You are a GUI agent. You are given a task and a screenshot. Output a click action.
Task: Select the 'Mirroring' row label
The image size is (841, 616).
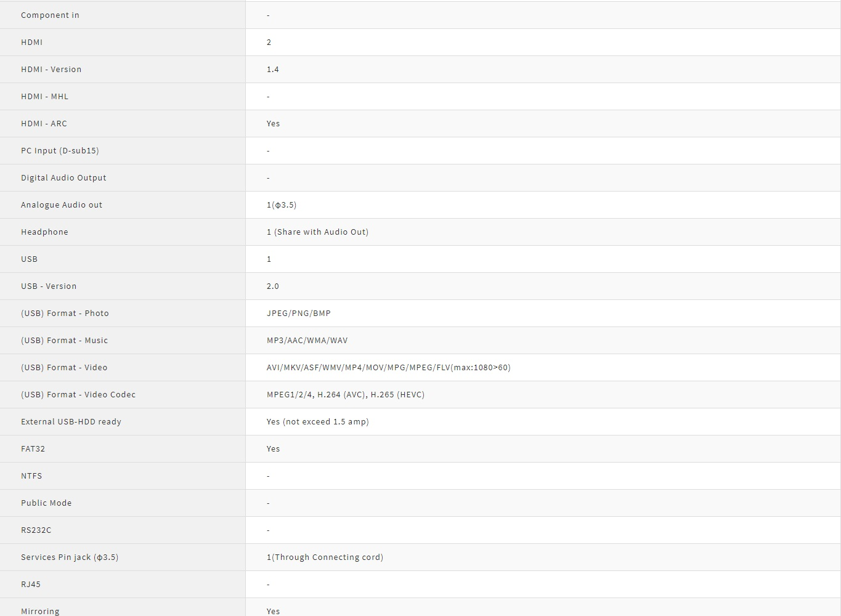[40, 611]
